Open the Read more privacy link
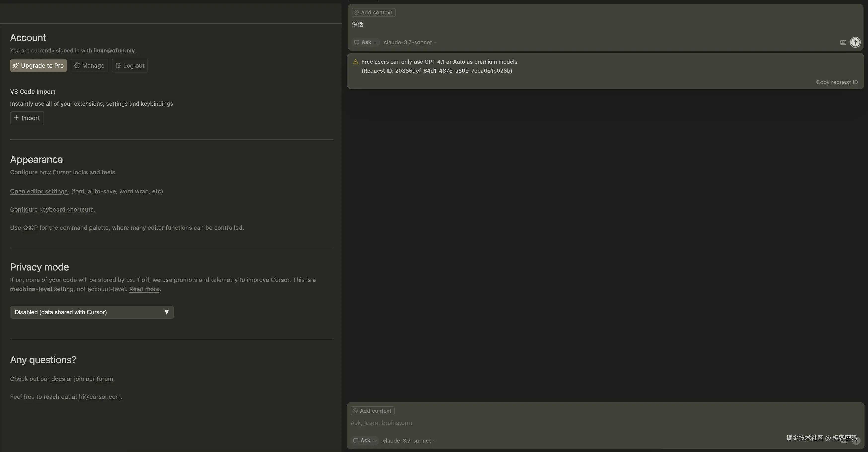868x452 pixels. click(x=144, y=289)
